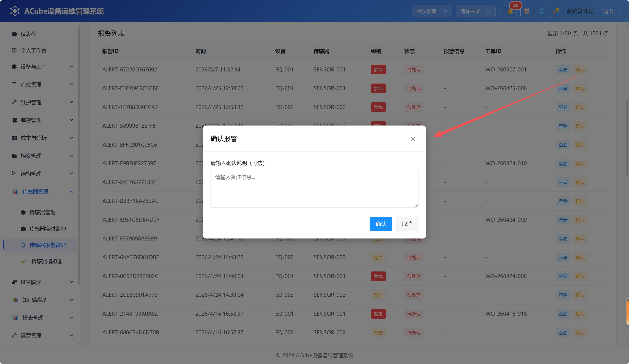629x364 pixels.
Task: Click 待处理 status of ALERT-64A376D81DBE row
Action: tap(414, 257)
